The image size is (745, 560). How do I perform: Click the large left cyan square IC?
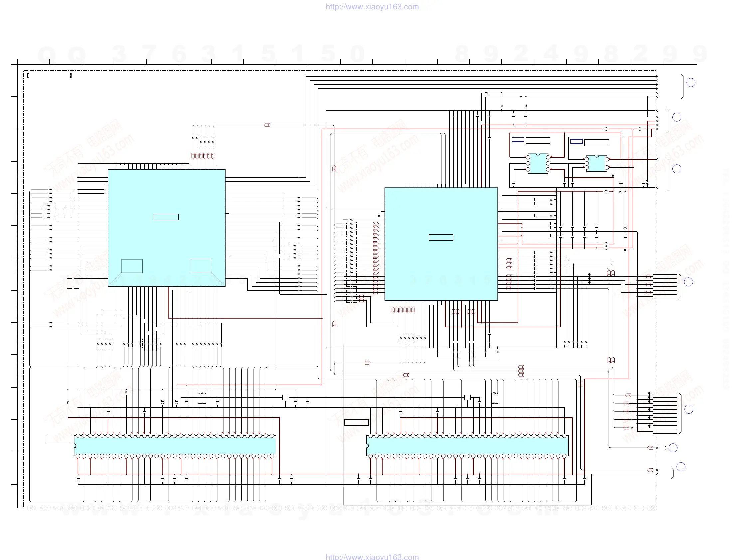click(166, 242)
